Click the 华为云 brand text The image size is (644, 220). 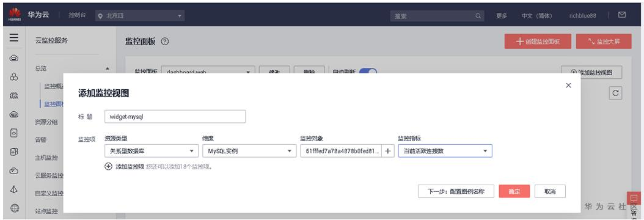pyautogui.click(x=38, y=15)
